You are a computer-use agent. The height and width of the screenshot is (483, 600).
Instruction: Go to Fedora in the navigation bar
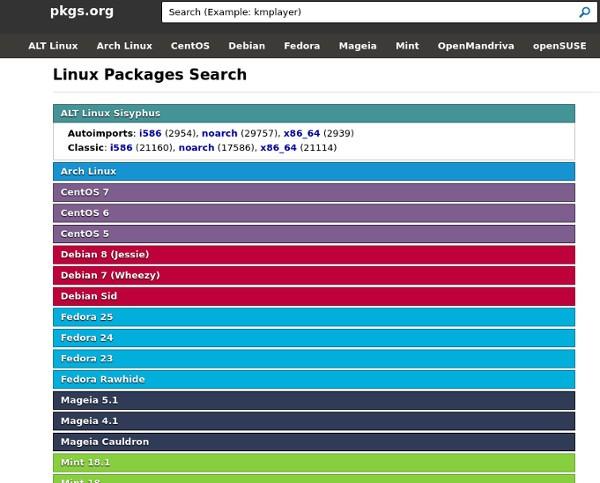point(302,46)
